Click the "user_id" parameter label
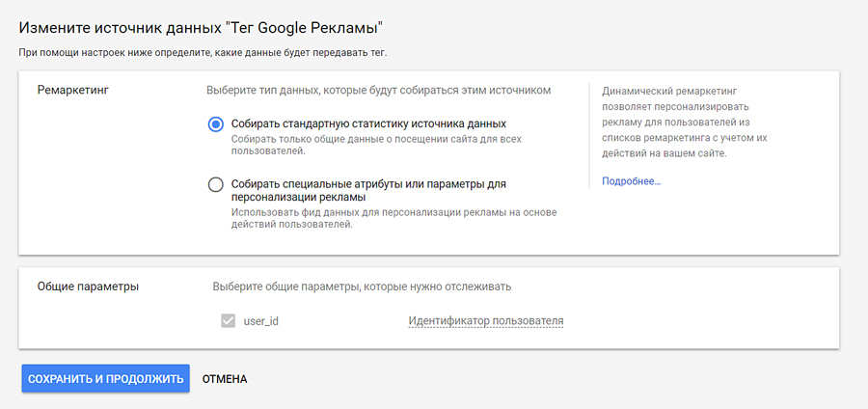The image size is (868, 409). (260, 321)
